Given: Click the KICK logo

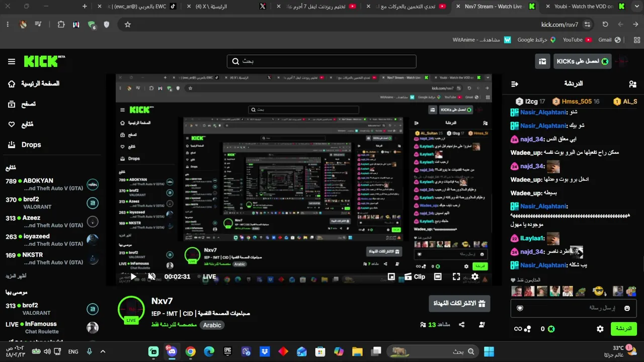Looking at the screenshot, I should tap(44, 61).
